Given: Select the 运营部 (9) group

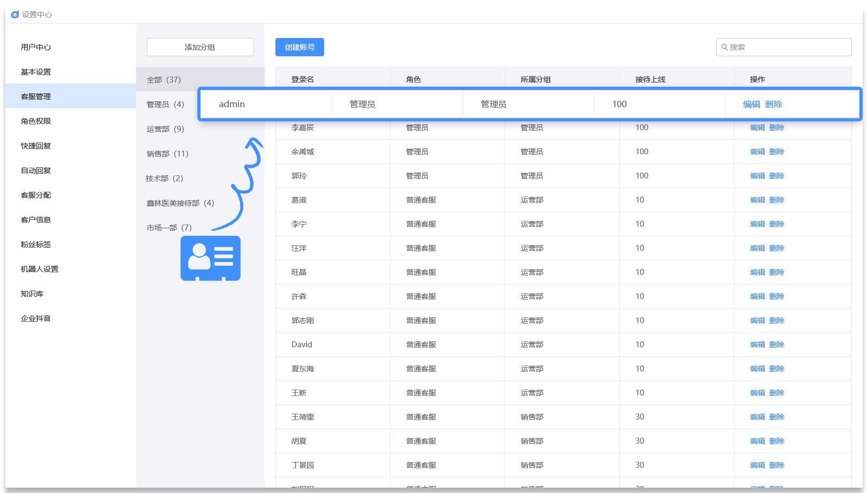Looking at the screenshot, I should 165,129.
